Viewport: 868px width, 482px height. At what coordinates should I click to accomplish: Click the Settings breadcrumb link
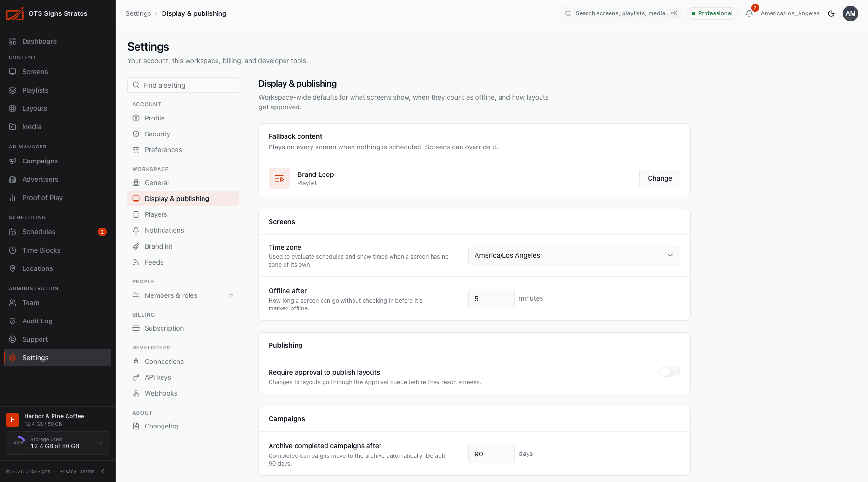(138, 13)
